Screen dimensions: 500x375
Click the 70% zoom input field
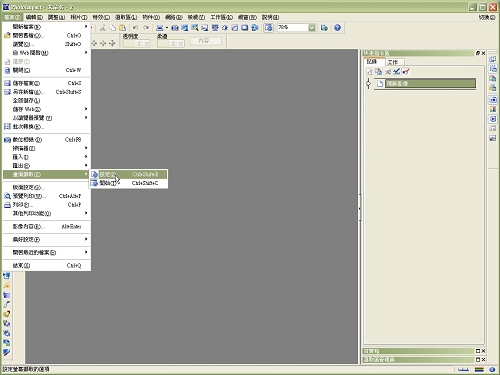pos(293,28)
